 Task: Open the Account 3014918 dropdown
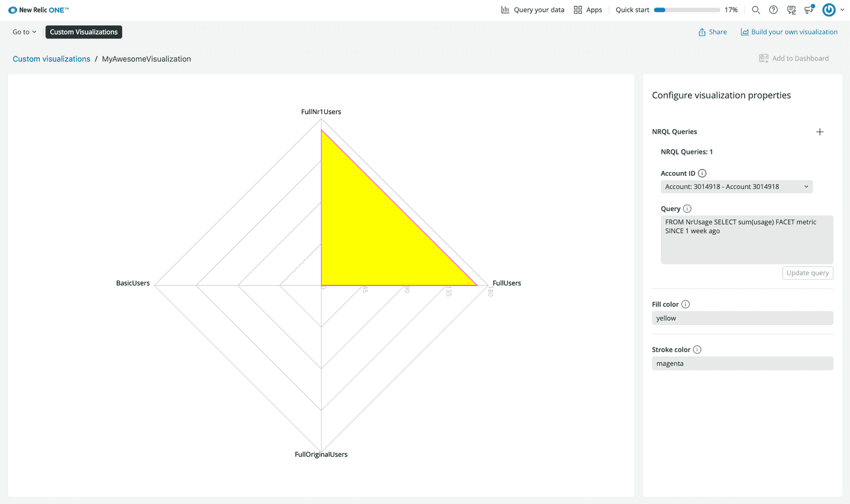(x=736, y=186)
